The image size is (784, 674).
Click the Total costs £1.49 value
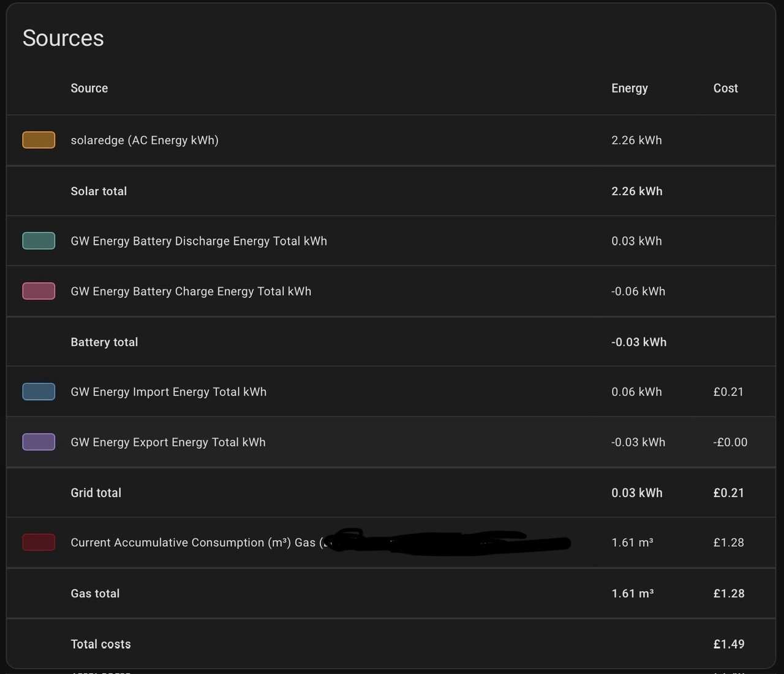coord(729,644)
